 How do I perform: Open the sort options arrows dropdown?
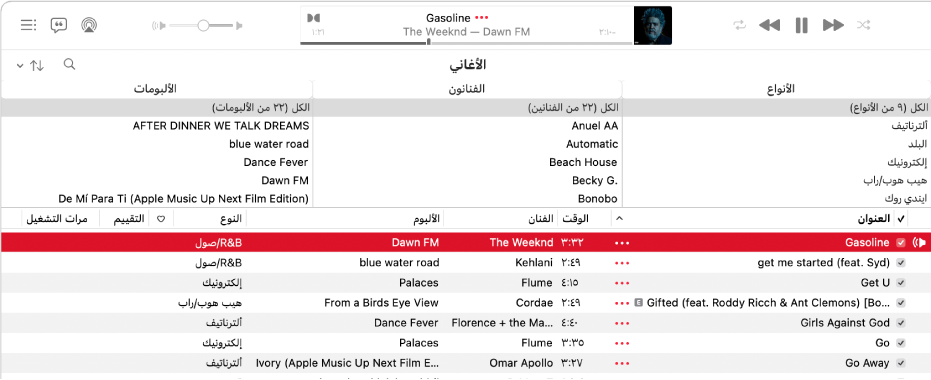[30, 65]
